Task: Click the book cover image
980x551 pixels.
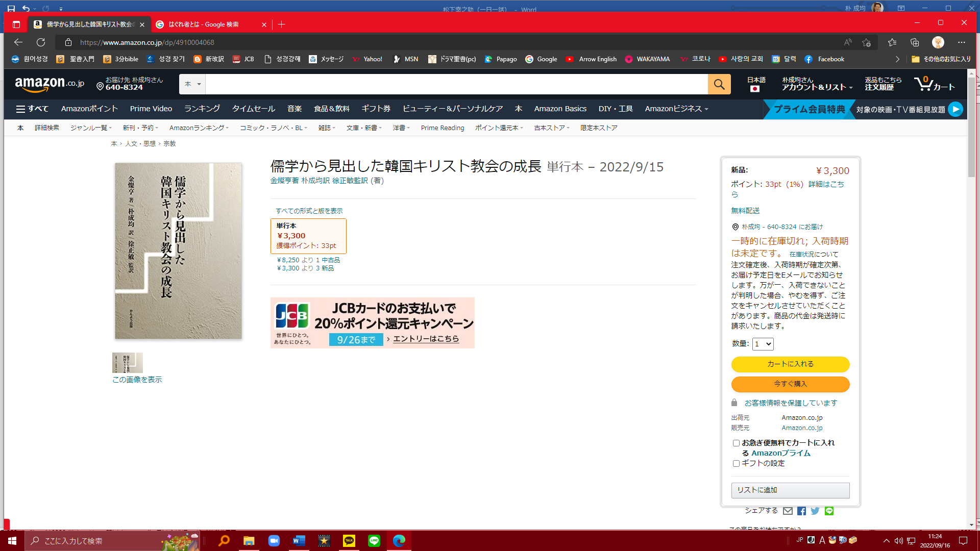Action: click(178, 251)
